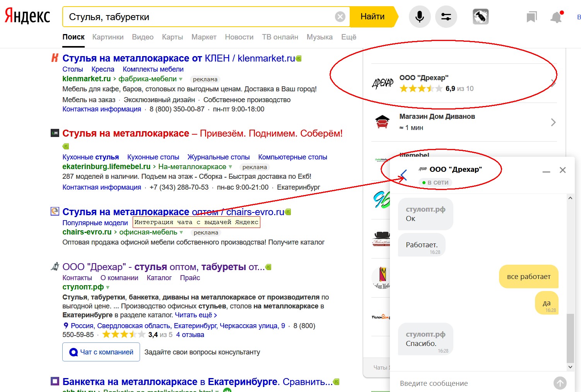Click the Дом Диванов shop logo
The image size is (581, 392).
(x=382, y=122)
